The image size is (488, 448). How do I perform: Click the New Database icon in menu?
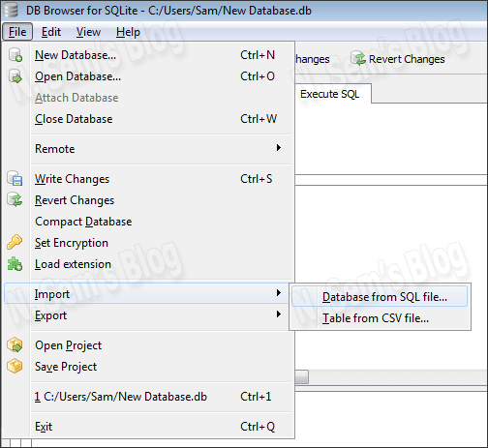pos(15,55)
